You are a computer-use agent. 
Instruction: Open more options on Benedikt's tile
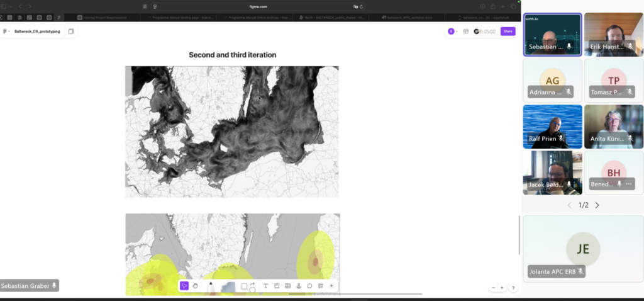628,184
